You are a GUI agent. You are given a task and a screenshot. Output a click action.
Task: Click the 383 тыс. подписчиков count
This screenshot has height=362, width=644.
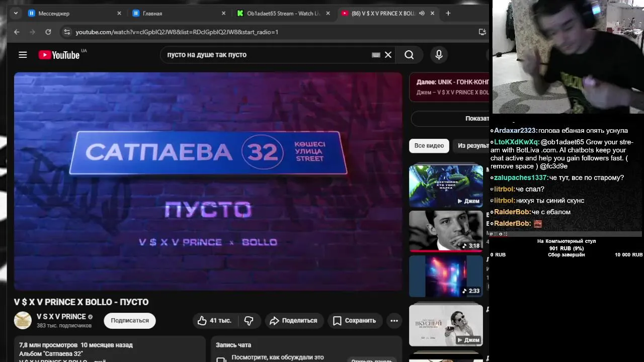point(64,326)
